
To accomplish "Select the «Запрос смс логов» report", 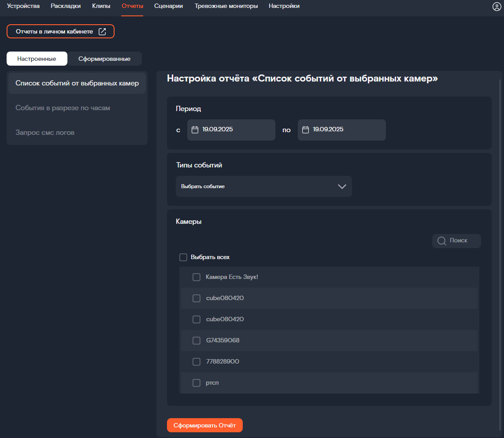I will (x=45, y=133).
